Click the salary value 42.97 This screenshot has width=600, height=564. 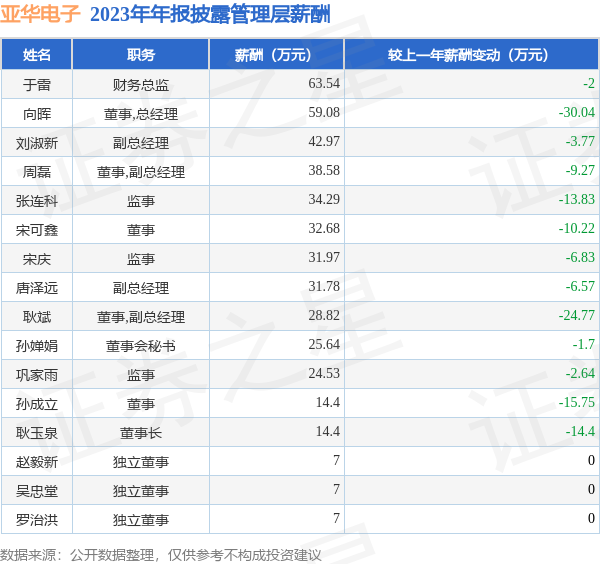click(x=324, y=141)
